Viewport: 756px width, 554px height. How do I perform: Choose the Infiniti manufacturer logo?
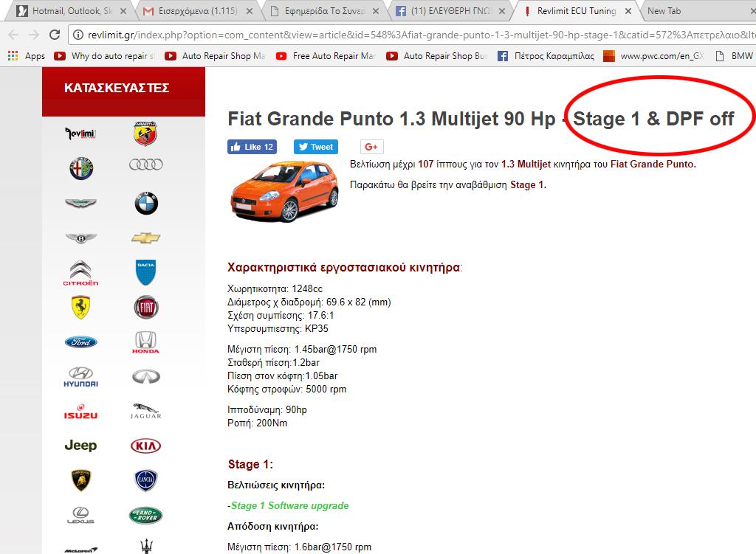[x=146, y=376]
